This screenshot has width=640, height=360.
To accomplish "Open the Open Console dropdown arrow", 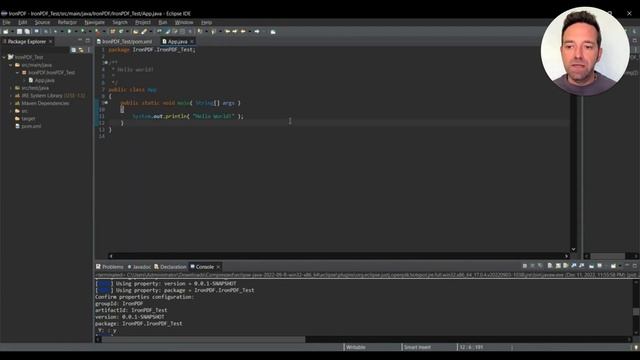I will click(620, 266).
